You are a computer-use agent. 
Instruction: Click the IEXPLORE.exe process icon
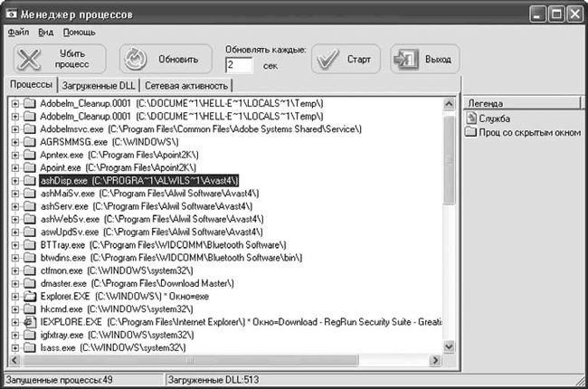(x=30, y=321)
